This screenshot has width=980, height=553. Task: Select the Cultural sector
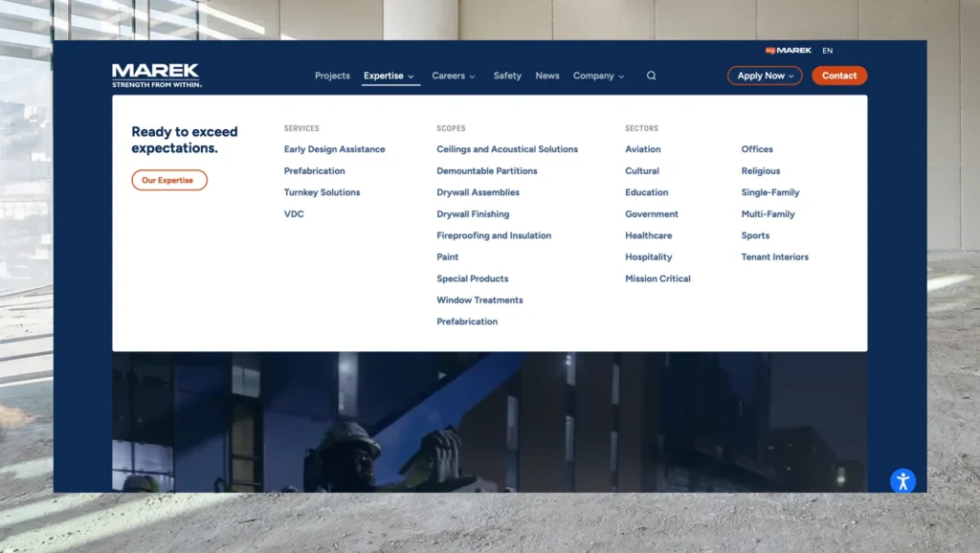coord(642,170)
